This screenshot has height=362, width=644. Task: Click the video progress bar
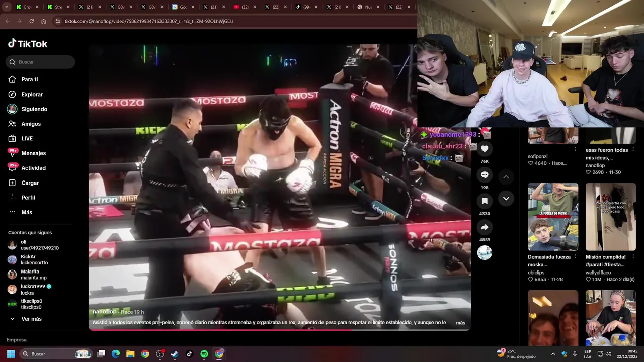[x=280, y=330]
